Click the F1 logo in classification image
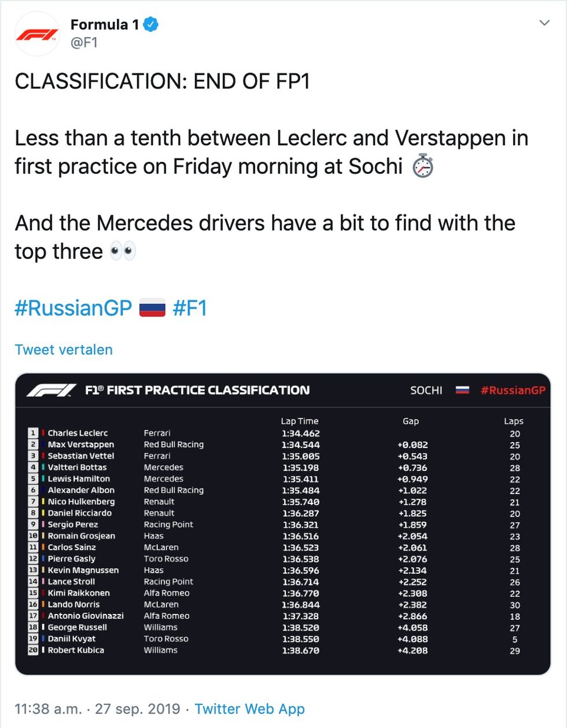The height and width of the screenshot is (728, 567). 51,390
